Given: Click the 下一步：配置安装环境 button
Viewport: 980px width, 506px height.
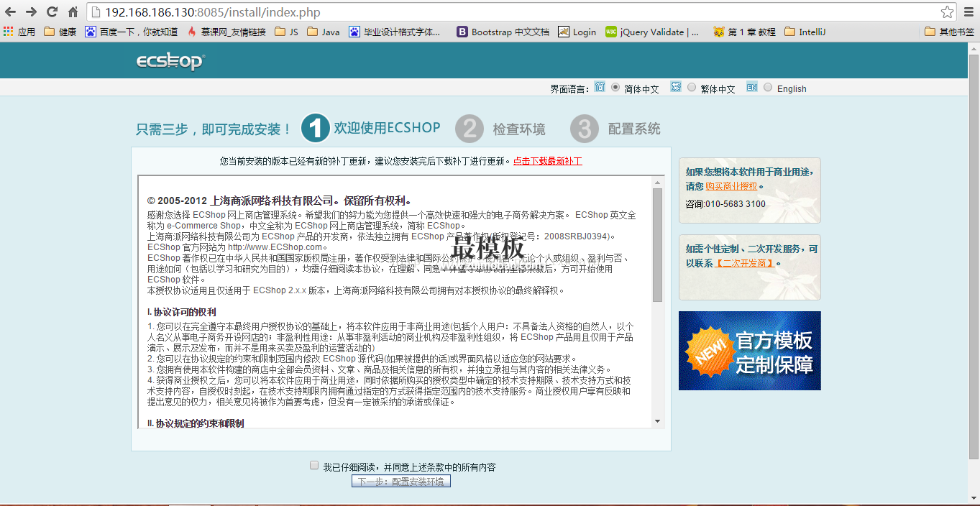Looking at the screenshot, I should pyautogui.click(x=401, y=482).
